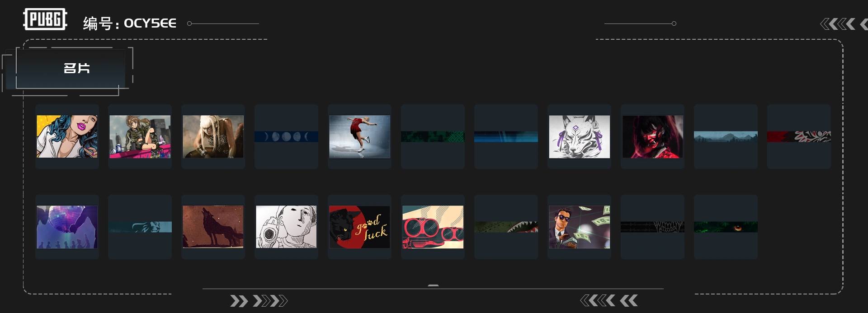
Task: Pick the blonde warrior woman card
Action: point(213,136)
